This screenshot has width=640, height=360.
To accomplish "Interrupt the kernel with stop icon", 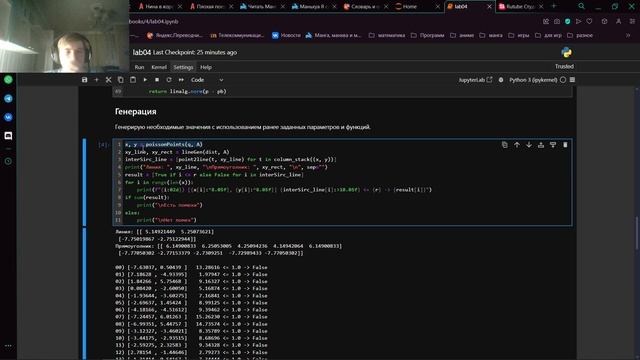I will click(x=157, y=80).
